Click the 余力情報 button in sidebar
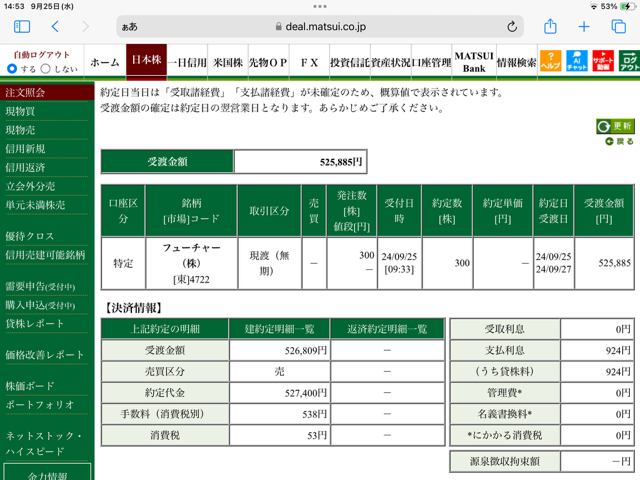640x480 pixels. [x=47, y=472]
